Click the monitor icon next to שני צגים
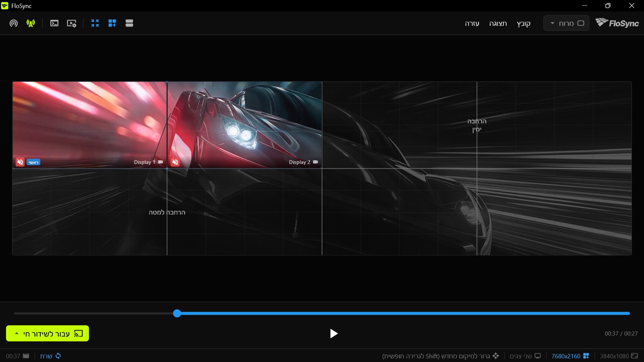This screenshot has width=644, height=362. [x=538, y=356]
